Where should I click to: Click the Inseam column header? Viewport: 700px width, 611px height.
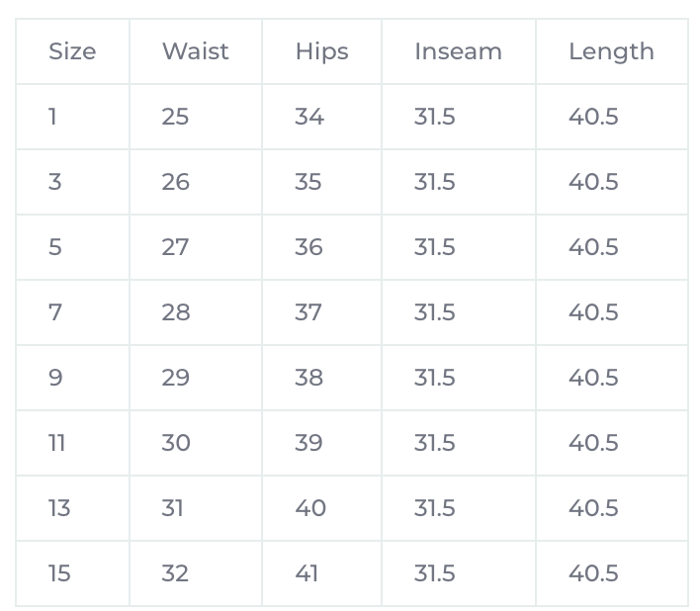point(458,51)
